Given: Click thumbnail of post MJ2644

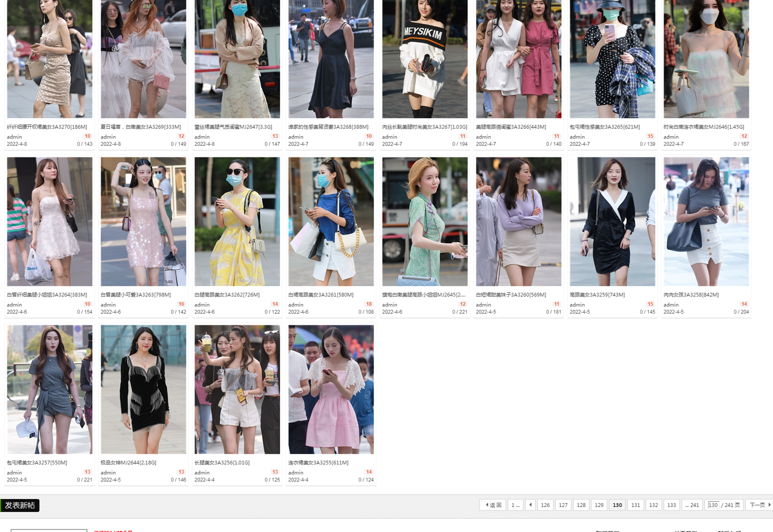Looking at the screenshot, I should coord(143,390).
